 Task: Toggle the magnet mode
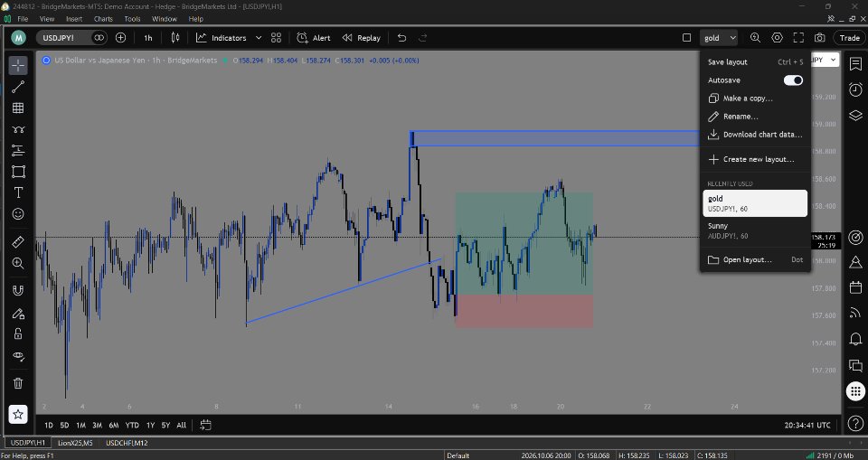[x=18, y=291]
